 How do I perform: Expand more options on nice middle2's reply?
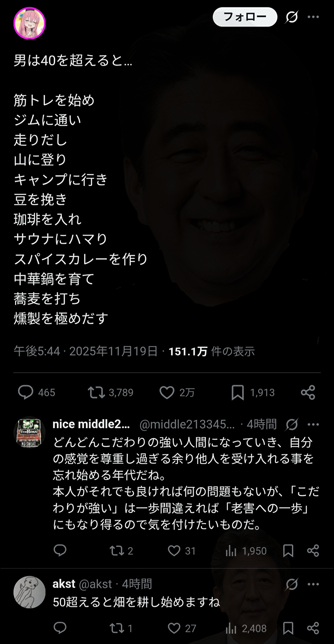click(313, 424)
